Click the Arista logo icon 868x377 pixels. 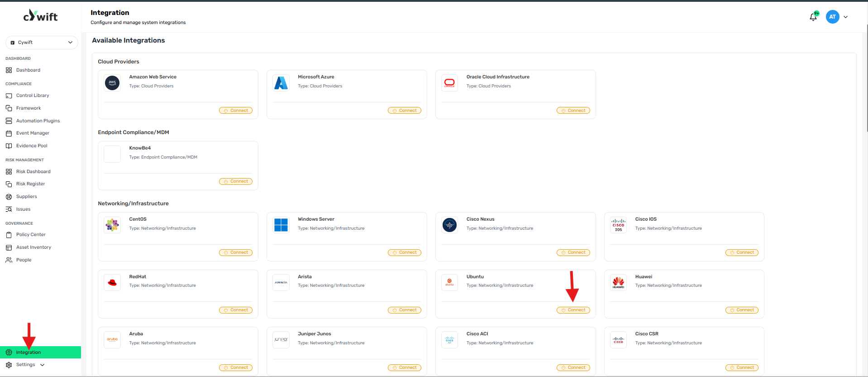(281, 282)
